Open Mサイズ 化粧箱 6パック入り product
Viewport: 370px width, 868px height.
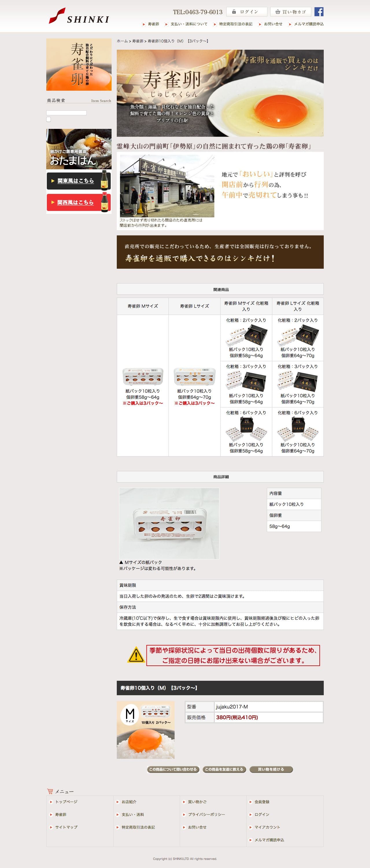[x=246, y=429]
